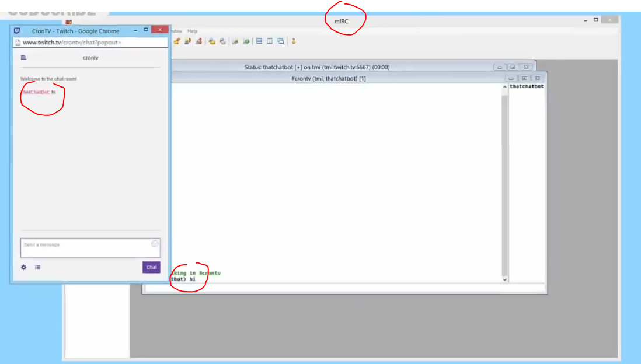Viewport: 641px width, 364px height.
Task: Click the mIRC Options toolbar icon left of Favorites
Action: click(177, 41)
